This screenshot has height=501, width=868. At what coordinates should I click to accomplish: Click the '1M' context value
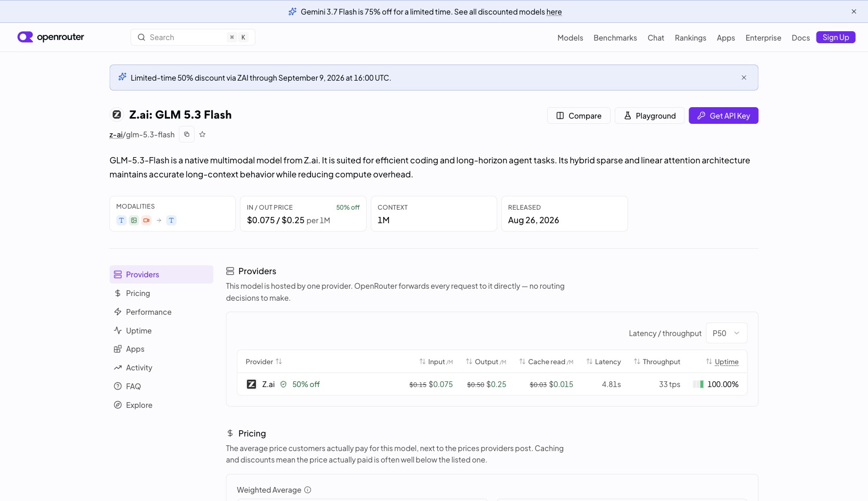tap(383, 220)
